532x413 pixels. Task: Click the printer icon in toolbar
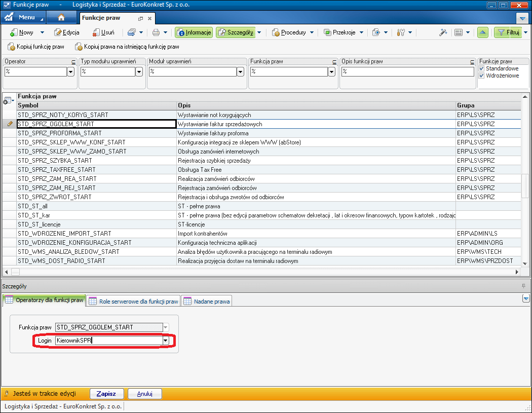click(156, 32)
